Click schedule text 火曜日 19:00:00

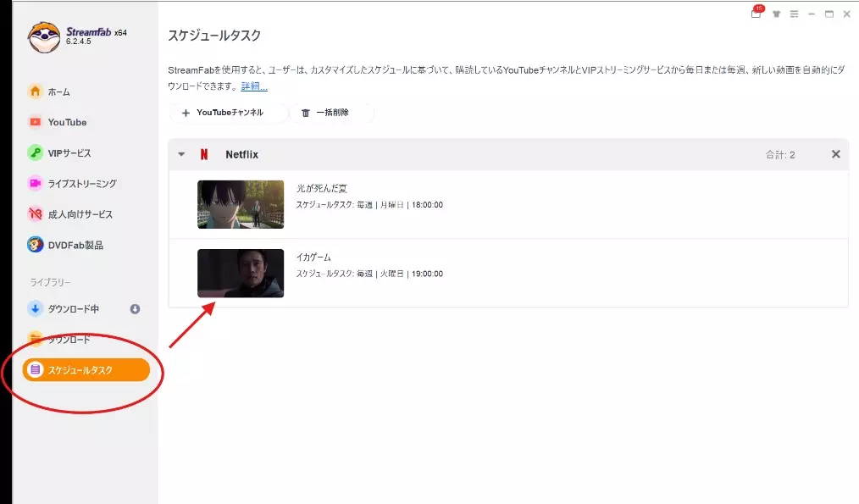coord(412,274)
